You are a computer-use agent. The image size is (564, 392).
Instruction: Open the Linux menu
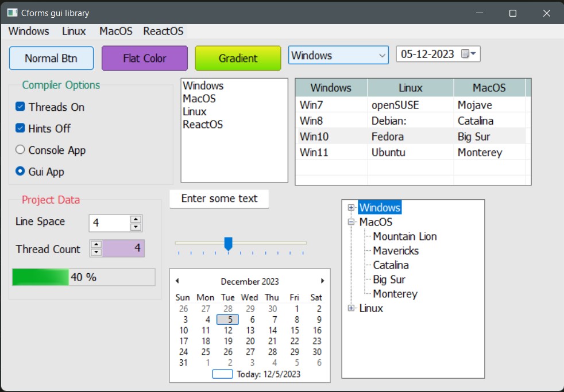(74, 31)
